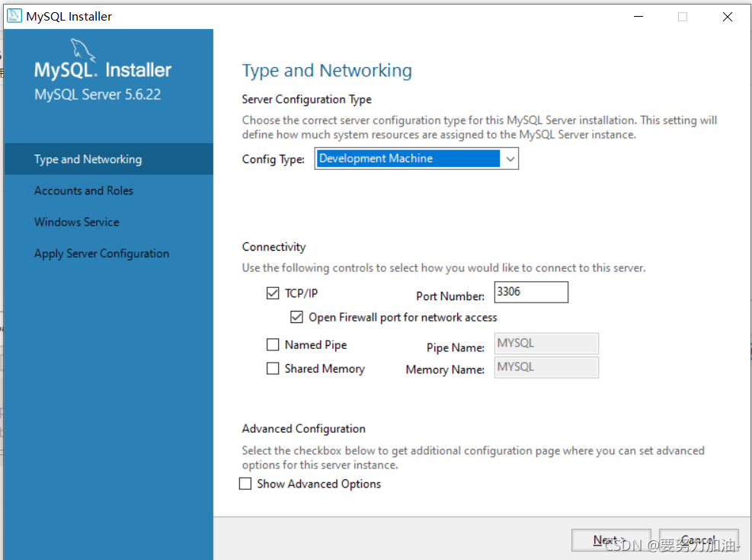This screenshot has height=560, width=752.
Task: Click the Next button
Action: pos(611,540)
